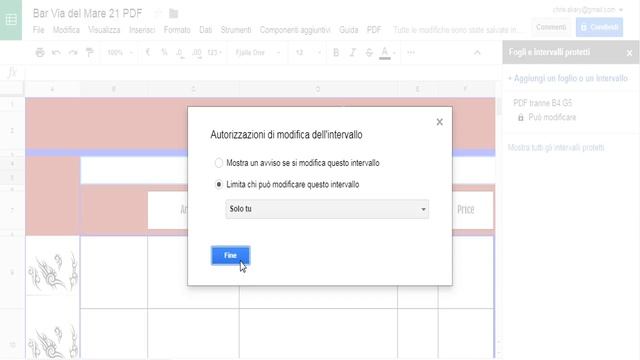Open account email dropdown
640x360 pixels.
coord(588,9)
